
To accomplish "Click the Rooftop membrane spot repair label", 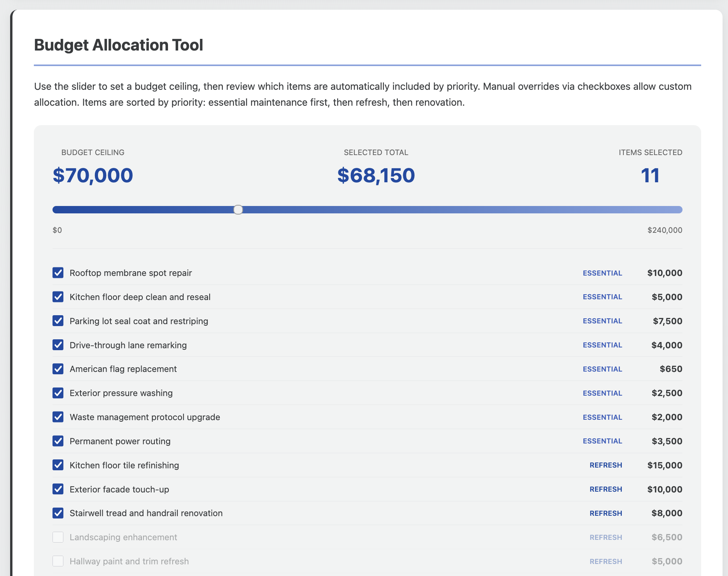I will coord(131,273).
